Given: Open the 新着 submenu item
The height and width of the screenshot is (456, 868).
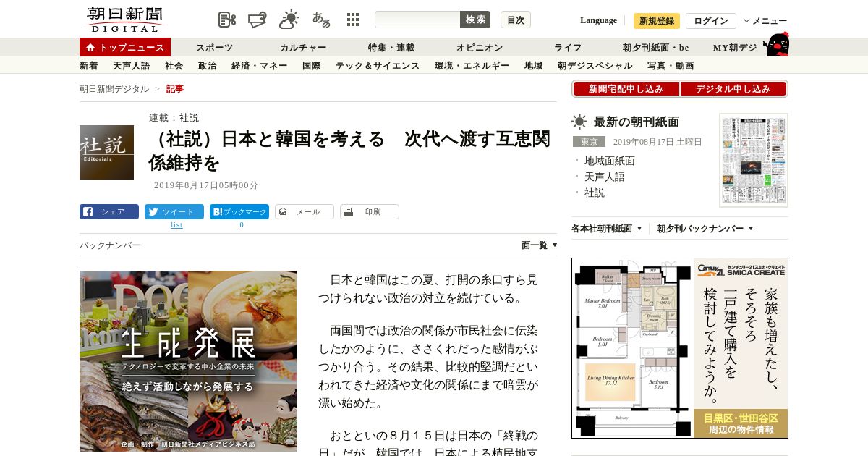Looking at the screenshot, I should pos(89,66).
